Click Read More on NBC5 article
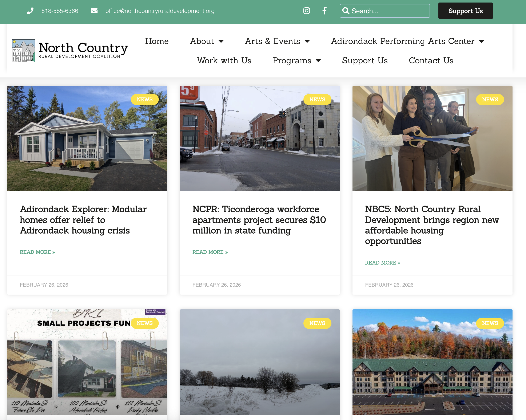Viewport: 526px width, 420px height. (383, 263)
